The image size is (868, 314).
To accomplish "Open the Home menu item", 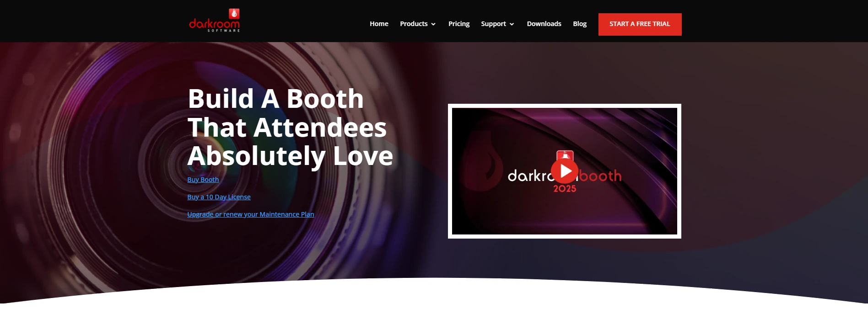I will (x=379, y=24).
